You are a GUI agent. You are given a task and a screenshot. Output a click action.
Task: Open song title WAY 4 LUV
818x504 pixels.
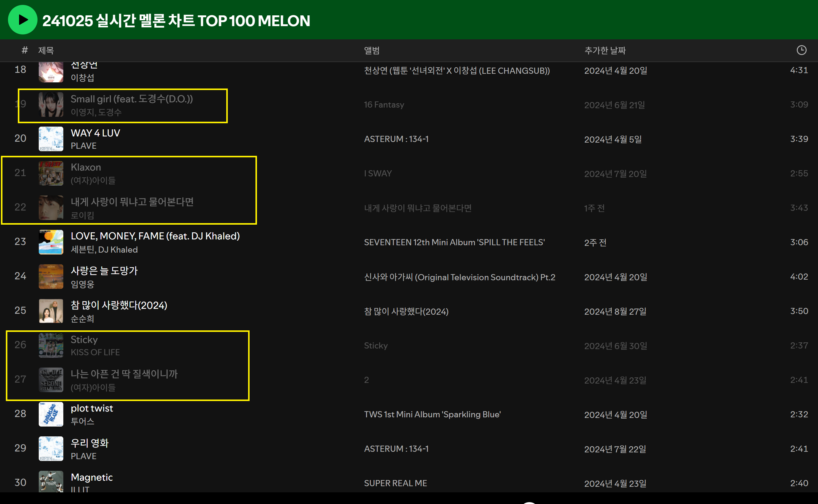tap(95, 133)
